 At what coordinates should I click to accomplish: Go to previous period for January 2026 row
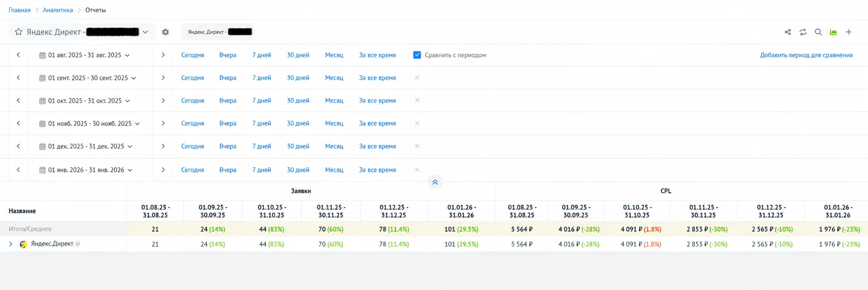pos(19,169)
